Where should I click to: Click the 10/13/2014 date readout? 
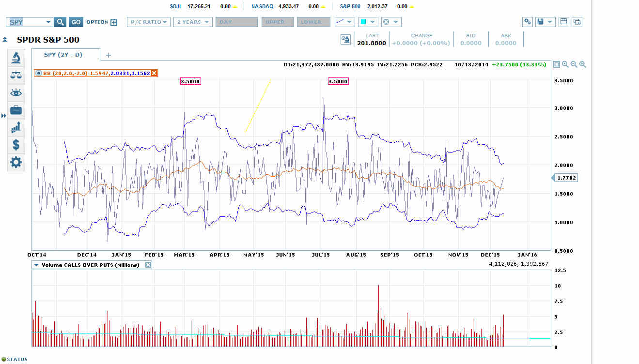[471, 64]
